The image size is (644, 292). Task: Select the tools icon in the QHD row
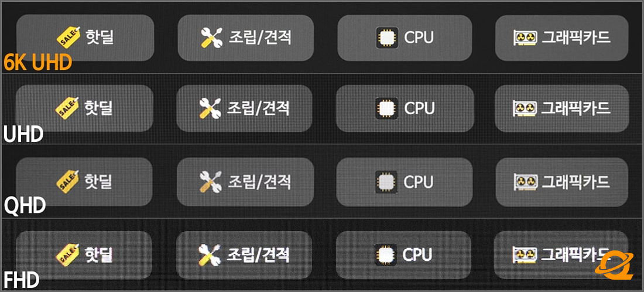[210, 181]
